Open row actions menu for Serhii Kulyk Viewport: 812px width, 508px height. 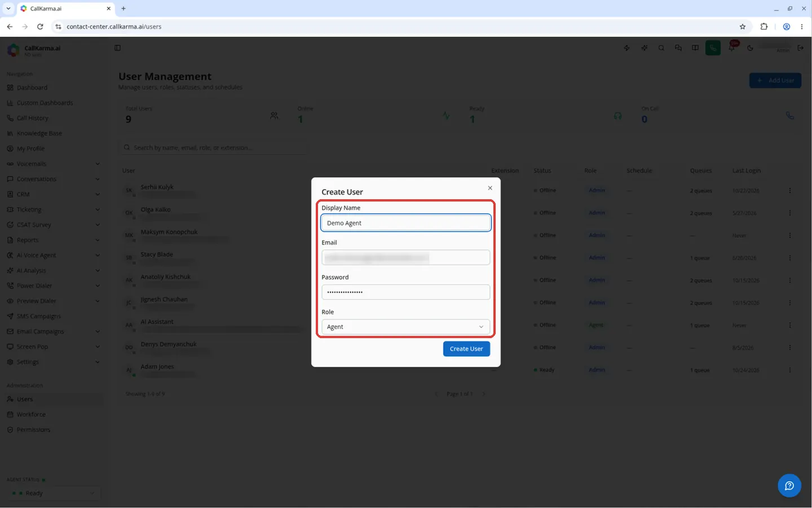tap(790, 191)
